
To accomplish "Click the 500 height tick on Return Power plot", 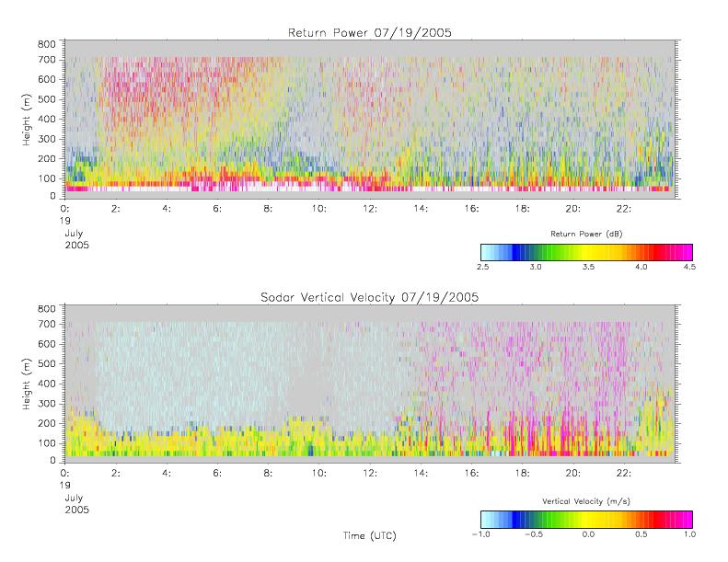I will click(x=46, y=99).
